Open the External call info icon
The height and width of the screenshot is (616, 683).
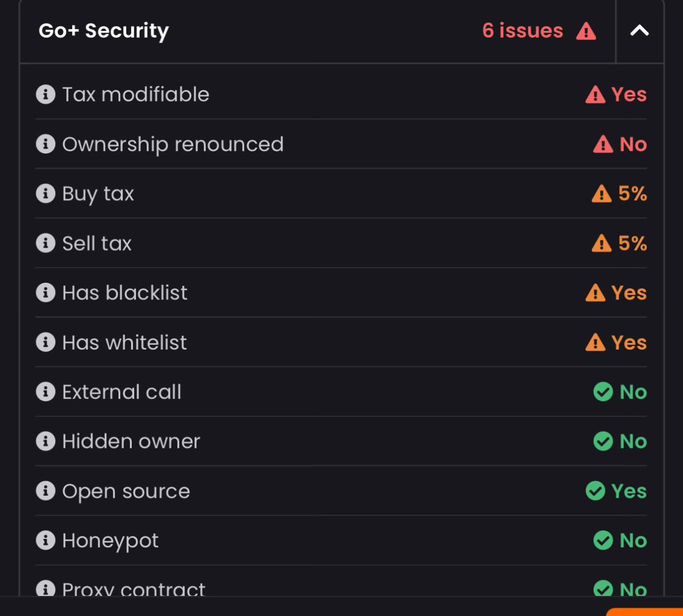(46, 392)
